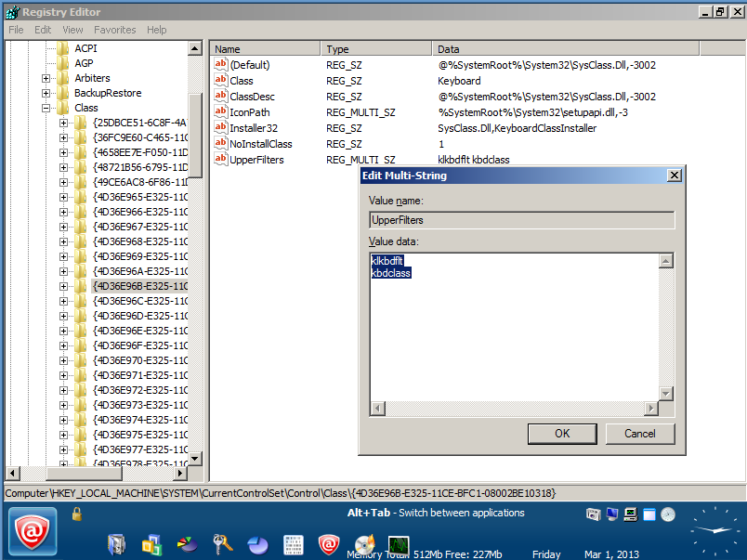Screen dimensions: 747x560
Task: Expand the {49CE6AC8-6F86 key
Action: (63, 182)
